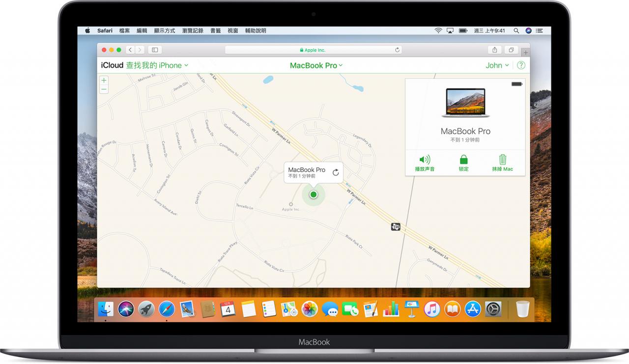The width and height of the screenshot is (629, 364).
Task: Open FaceTime in the Dock
Action: [x=350, y=309]
